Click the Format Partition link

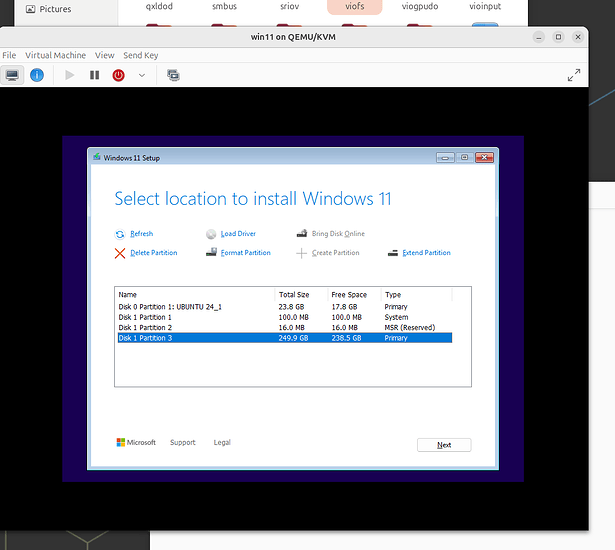click(246, 253)
